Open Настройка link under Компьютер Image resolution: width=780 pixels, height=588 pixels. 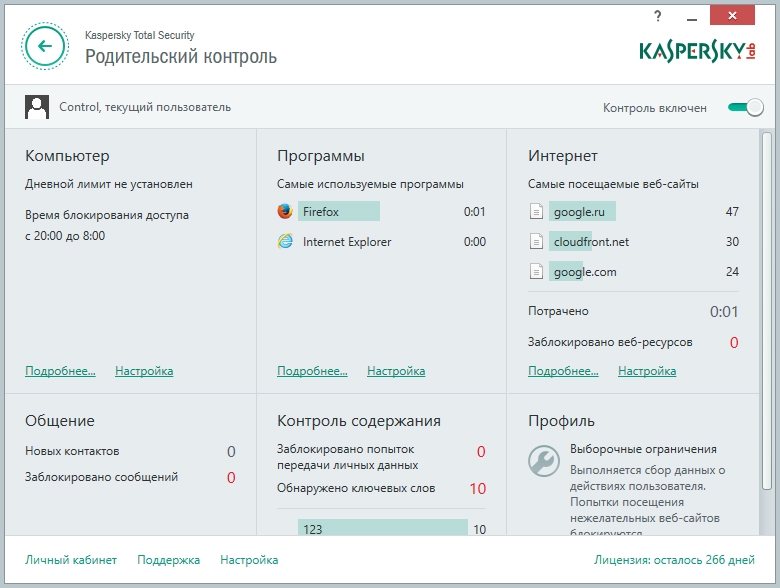[x=144, y=371]
